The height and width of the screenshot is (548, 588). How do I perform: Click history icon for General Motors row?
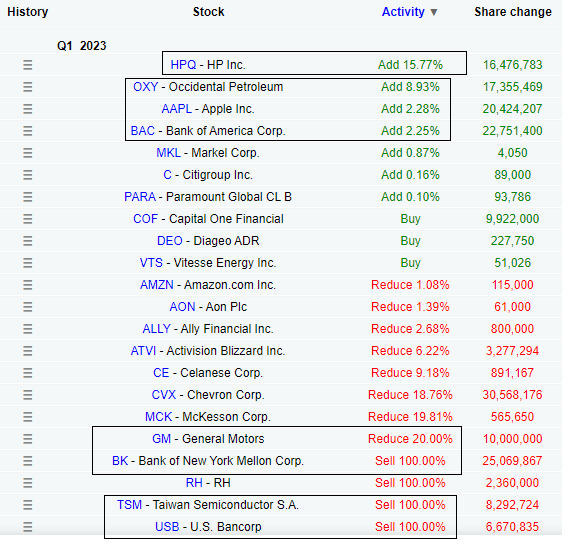[x=28, y=439]
